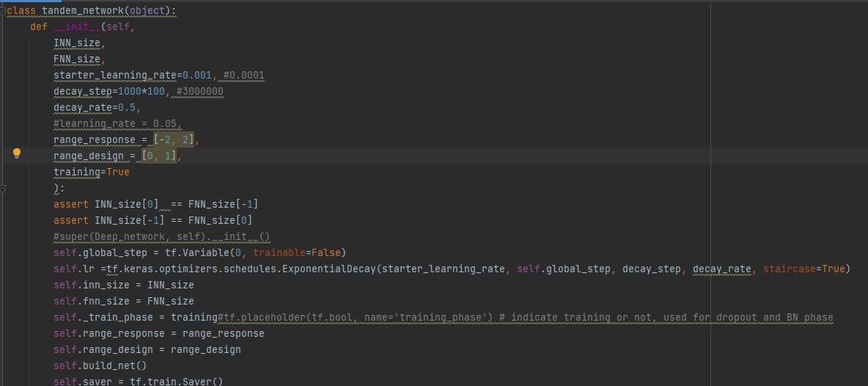The image size is (868, 386).
Task: Click the staircase=True argument
Action: [x=803, y=269]
